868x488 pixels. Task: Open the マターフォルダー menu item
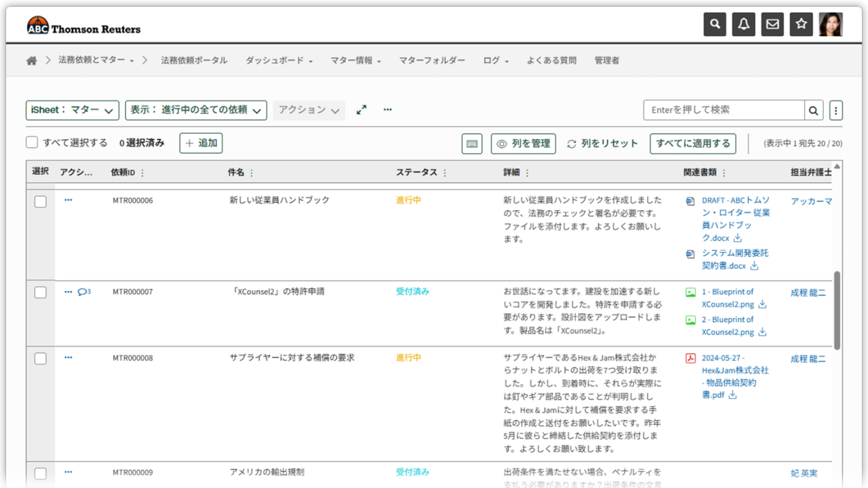point(432,60)
